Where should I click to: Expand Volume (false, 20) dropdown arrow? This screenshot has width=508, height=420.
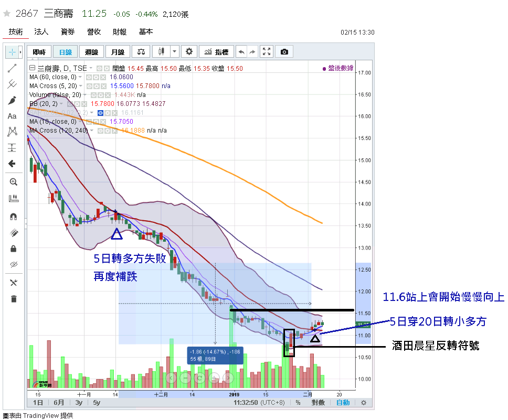tap(85, 95)
